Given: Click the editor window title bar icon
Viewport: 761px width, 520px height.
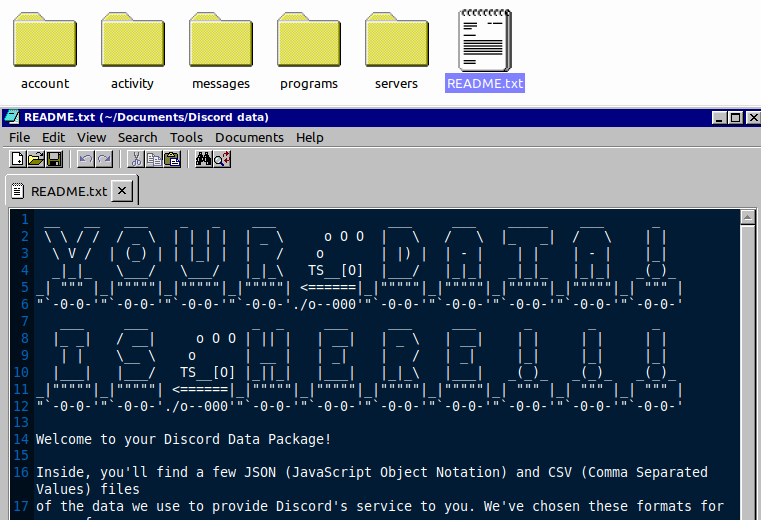Looking at the screenshot, I should click(x=11, y=117).
